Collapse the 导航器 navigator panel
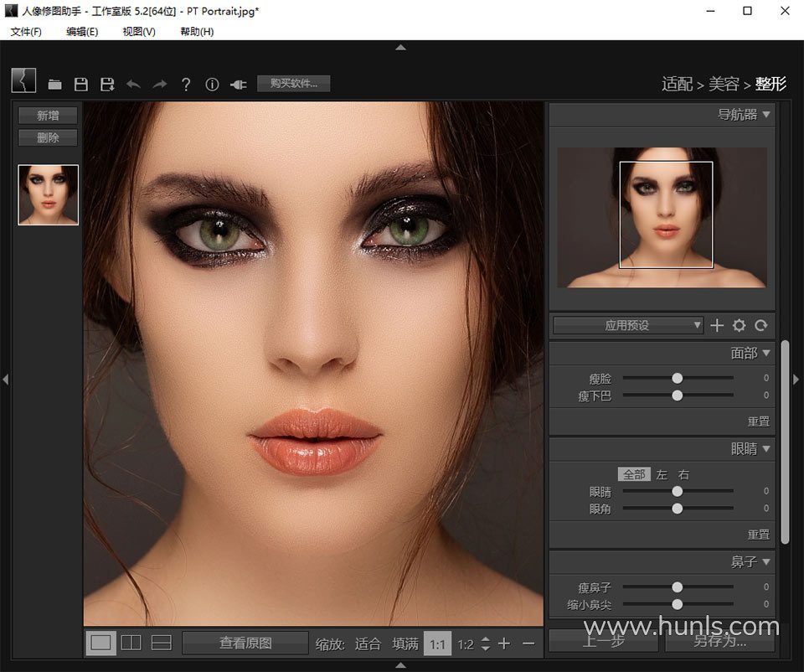Screen dimensions: 804x672 tap(765, 115)
